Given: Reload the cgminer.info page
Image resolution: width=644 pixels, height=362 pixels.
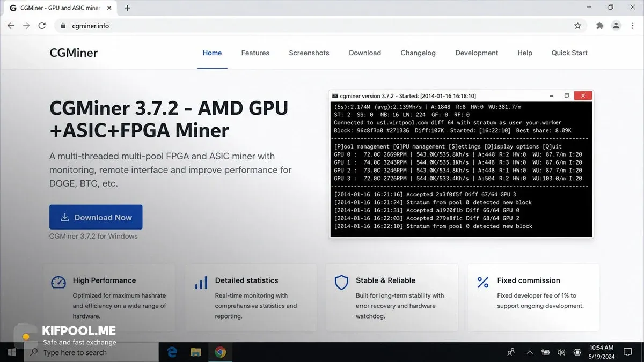Looking at the screenshot, I should click(x=42, y=25).
